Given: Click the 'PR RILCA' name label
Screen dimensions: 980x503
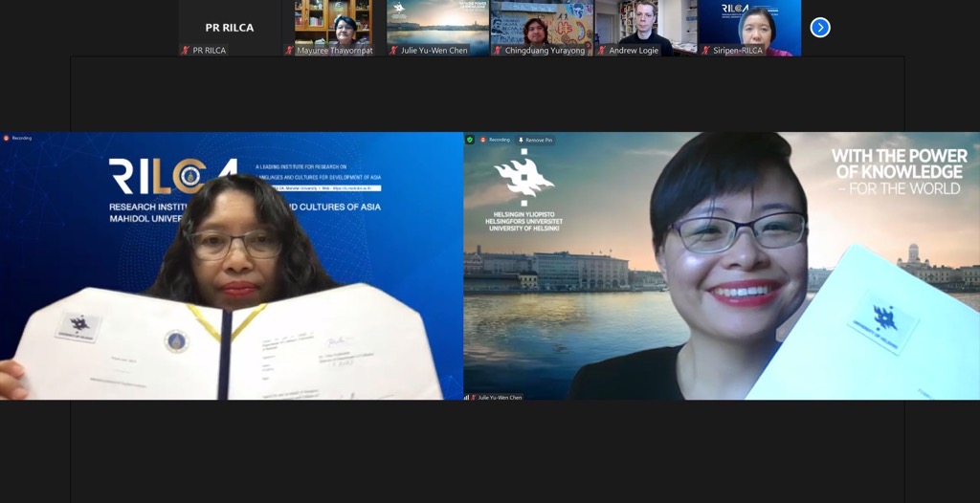Looking at the screenshot, I should [x=210, y=51].
